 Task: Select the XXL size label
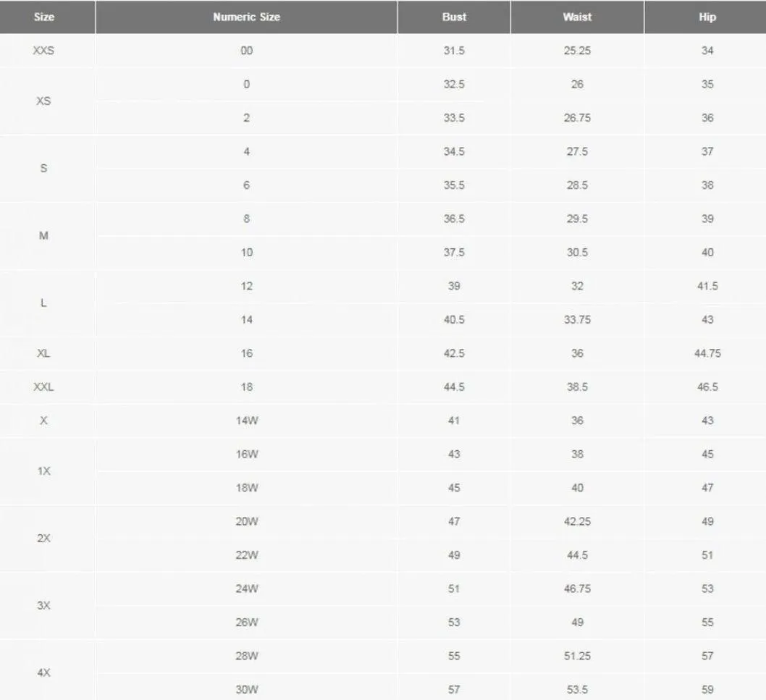pyautogui.click(x=43, y=387)
